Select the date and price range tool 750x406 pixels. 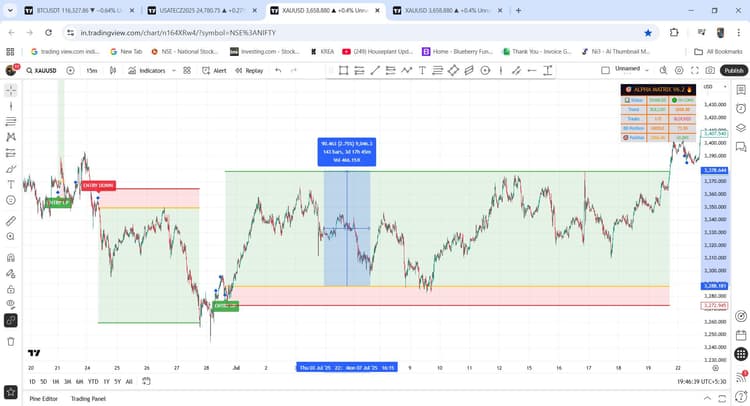(548, 70)
